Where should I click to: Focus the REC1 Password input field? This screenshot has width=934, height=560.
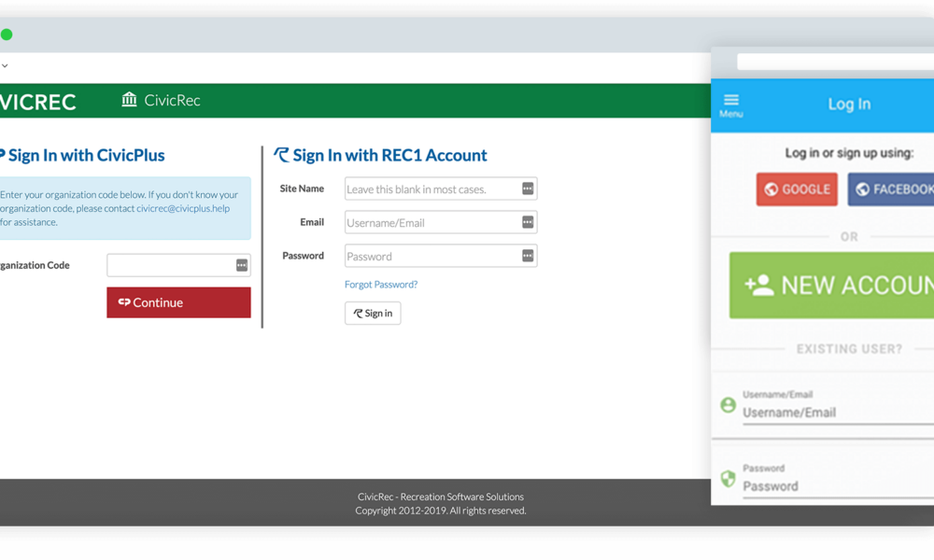(x=441, y=256)
